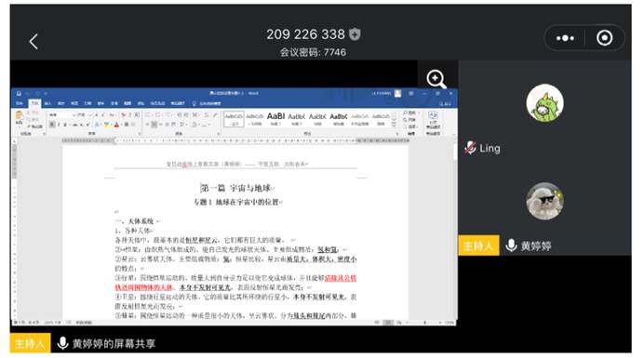This screenshot has height=358, width=644.
Task: Select Ling's green dinosaur avatar
Action: [x=545, y=102]
